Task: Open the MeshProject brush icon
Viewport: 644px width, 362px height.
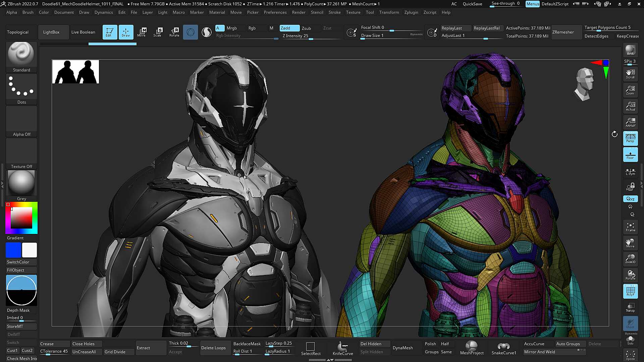Action: pyautogui.click(x=472, y=348)
